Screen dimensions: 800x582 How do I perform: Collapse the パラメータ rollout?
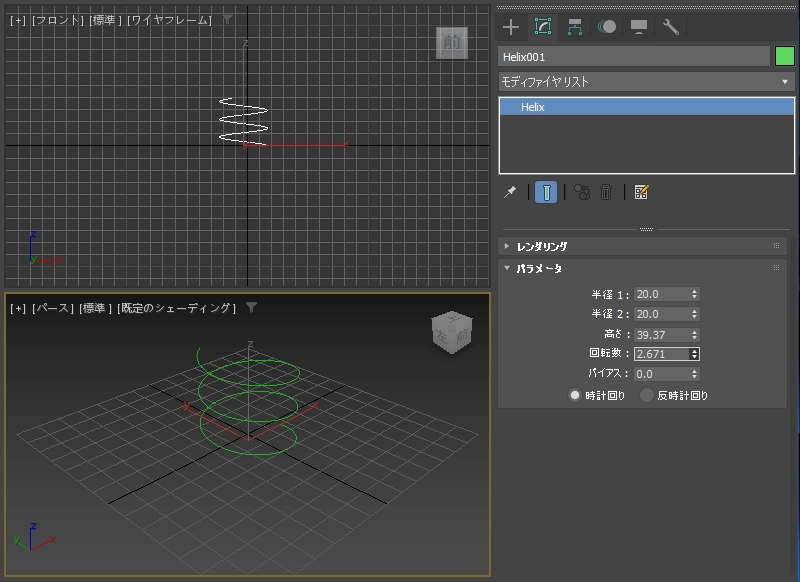point(642,268)
